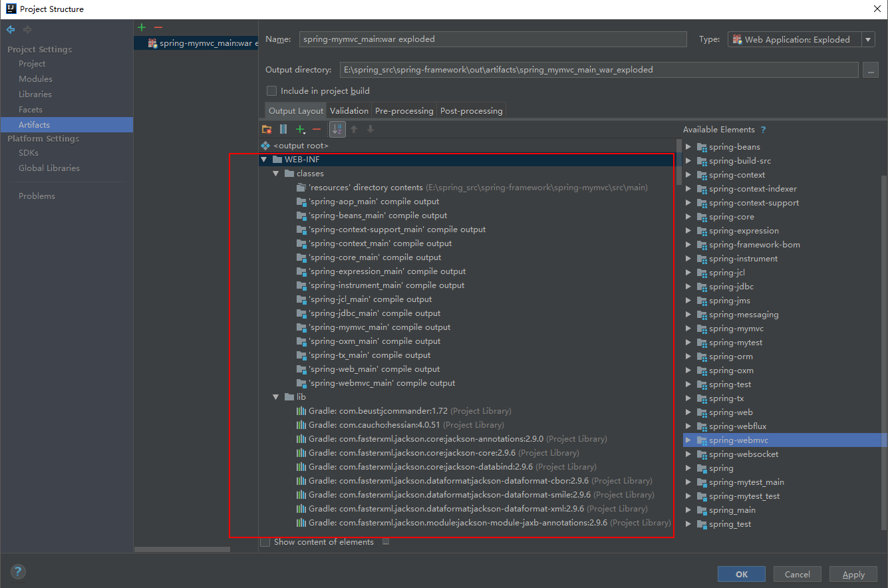This screenshot has height=588, width=888.
Task: Switch to the Post-processing tab
Action: 472,111
